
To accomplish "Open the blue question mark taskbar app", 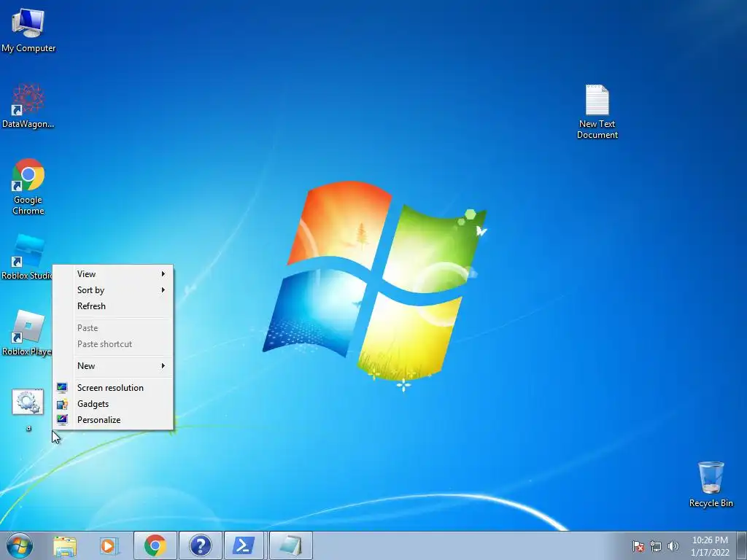I will pos(200,545).
